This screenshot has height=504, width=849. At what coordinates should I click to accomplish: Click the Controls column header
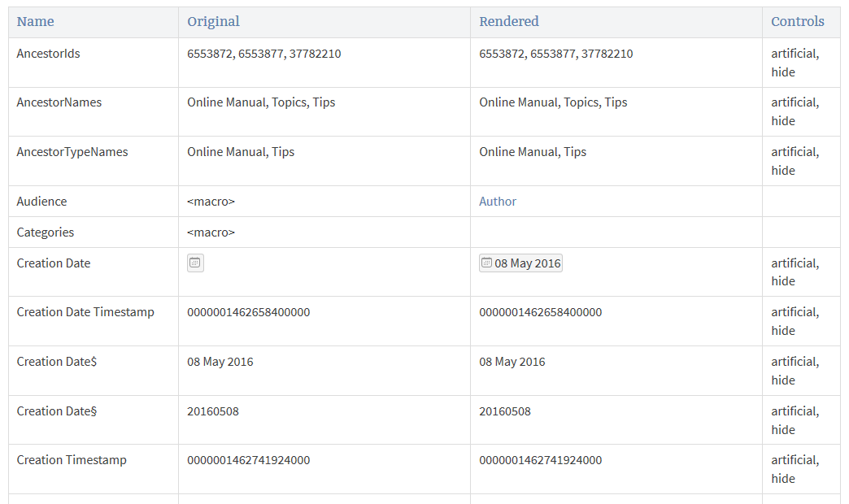(x=797, y=22)
